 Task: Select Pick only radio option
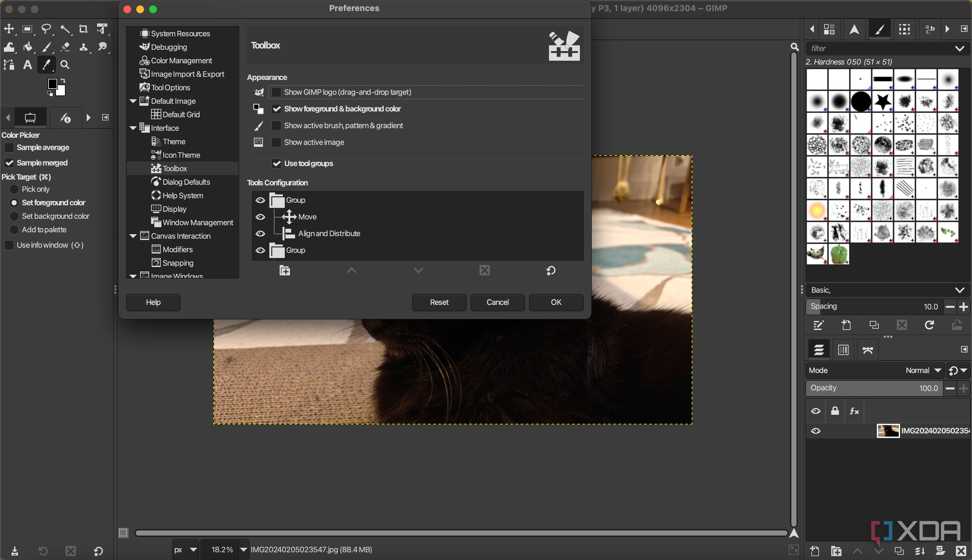14,189
